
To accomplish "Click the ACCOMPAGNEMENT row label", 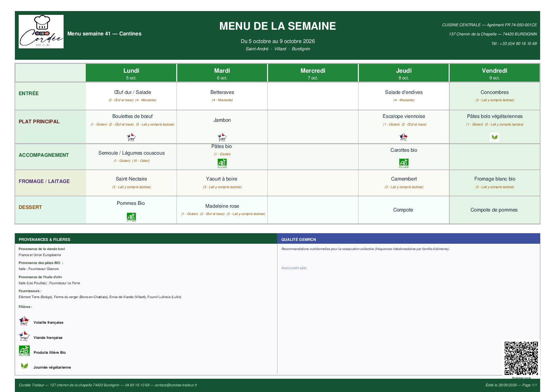I will (x=44, y=155).
